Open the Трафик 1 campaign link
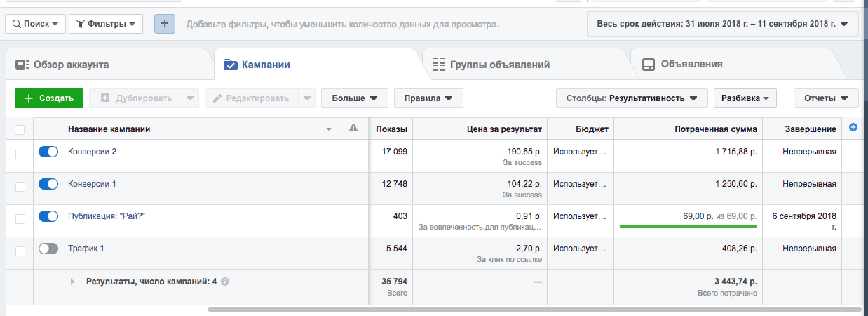Viewport: 868px width, 316px height. tap(86, 248)
